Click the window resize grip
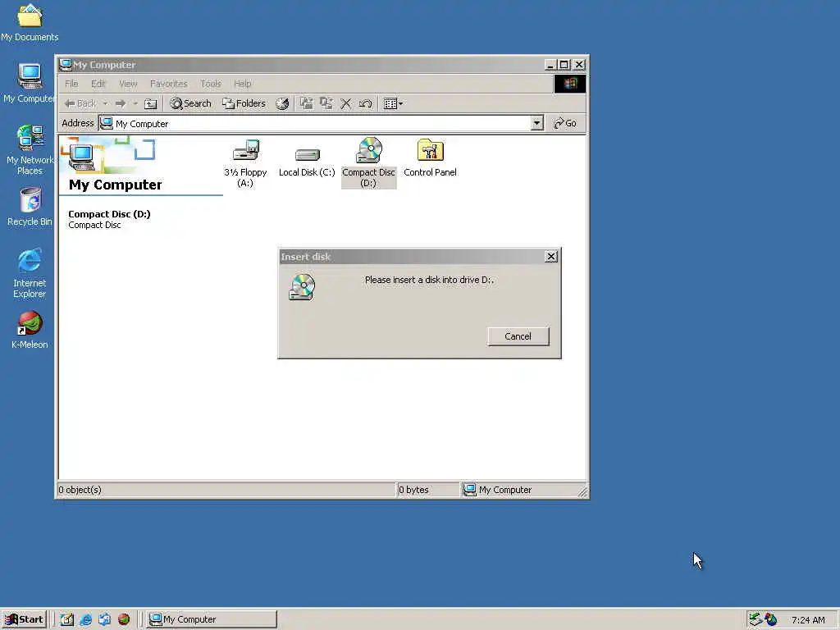The height and width of the screenshot is (630, 840). pos(582,492)
